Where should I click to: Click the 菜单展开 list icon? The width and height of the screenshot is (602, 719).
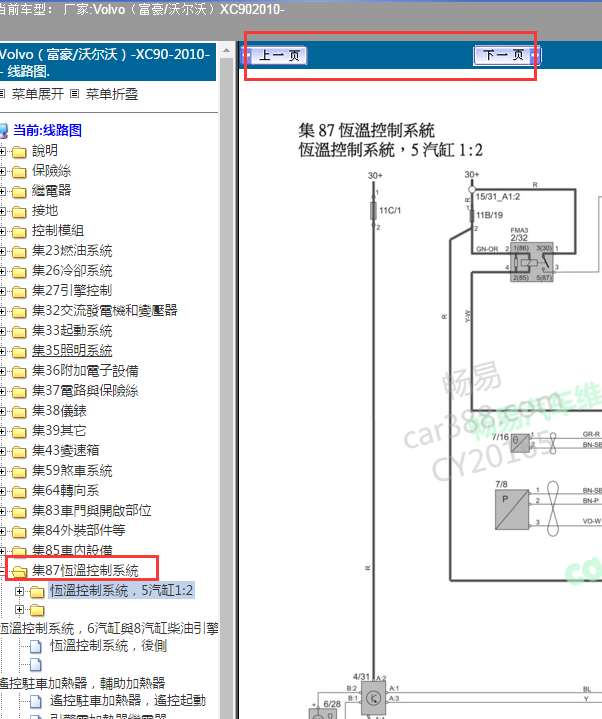[2, 94]
